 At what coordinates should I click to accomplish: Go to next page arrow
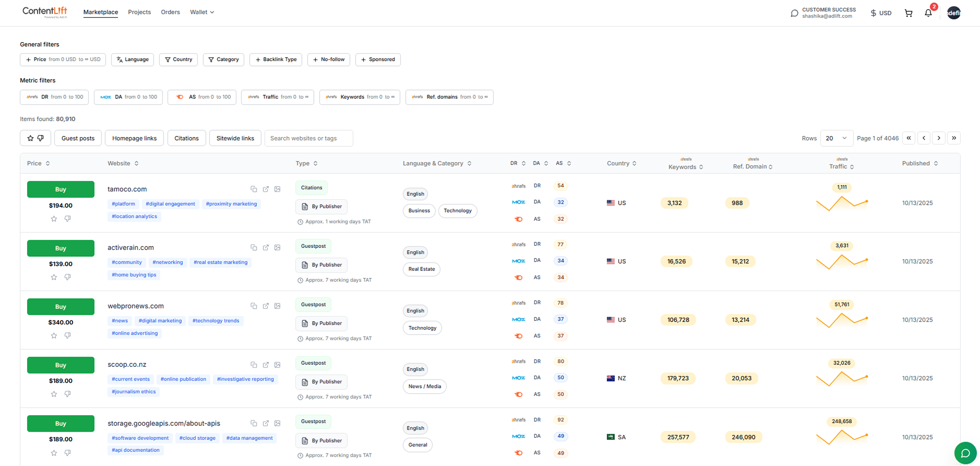(x=939, y=138)
